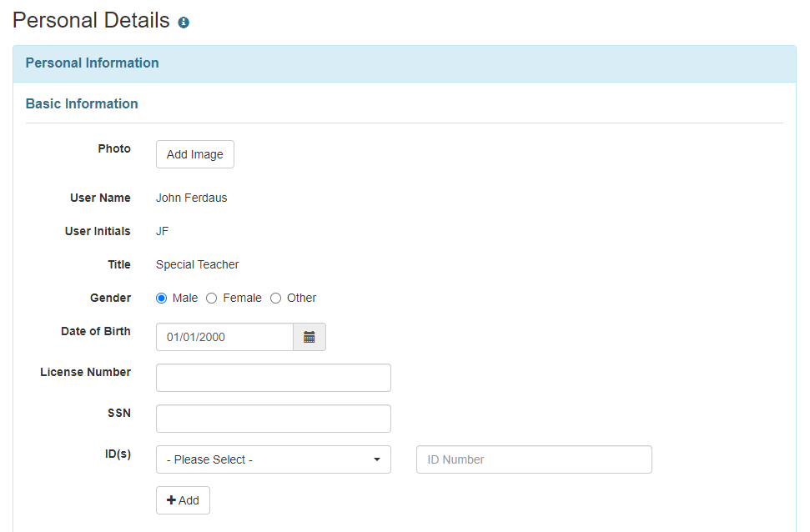Click the John Ferdaus user name text
This screenshot has width=810, height=532.
(192, 198)
